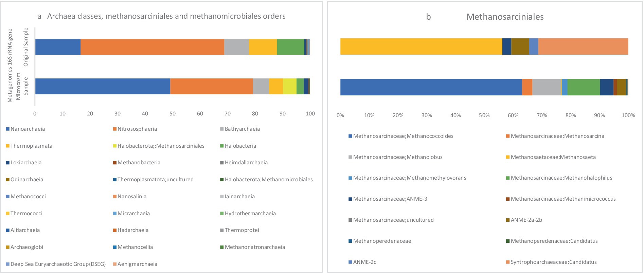The width and height of the screenshot is (644, 273).
Task: Select the Syntrophoarchaeaceae;Candidatus legend swatch
Action: pos(508,262)
